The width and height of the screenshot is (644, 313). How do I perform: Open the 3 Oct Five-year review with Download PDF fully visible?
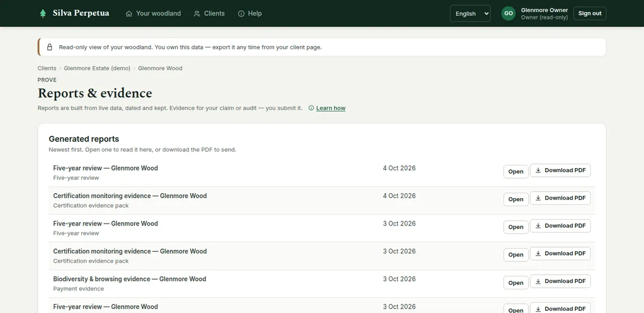click(x=516, y=227)
